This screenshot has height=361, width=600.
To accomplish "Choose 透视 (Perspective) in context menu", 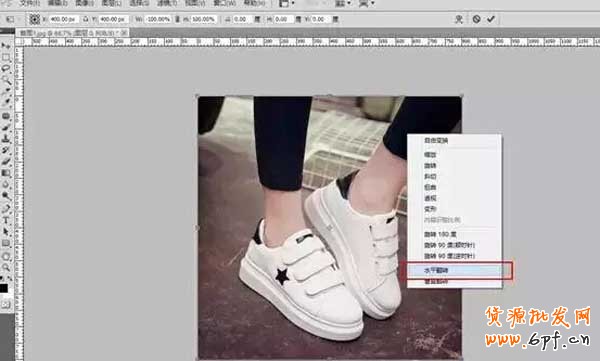I will pos(454,198).
